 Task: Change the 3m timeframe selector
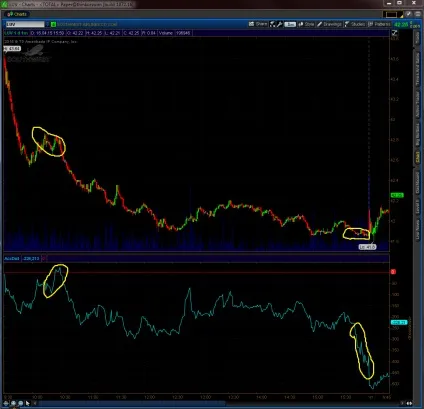pos(290,24)
